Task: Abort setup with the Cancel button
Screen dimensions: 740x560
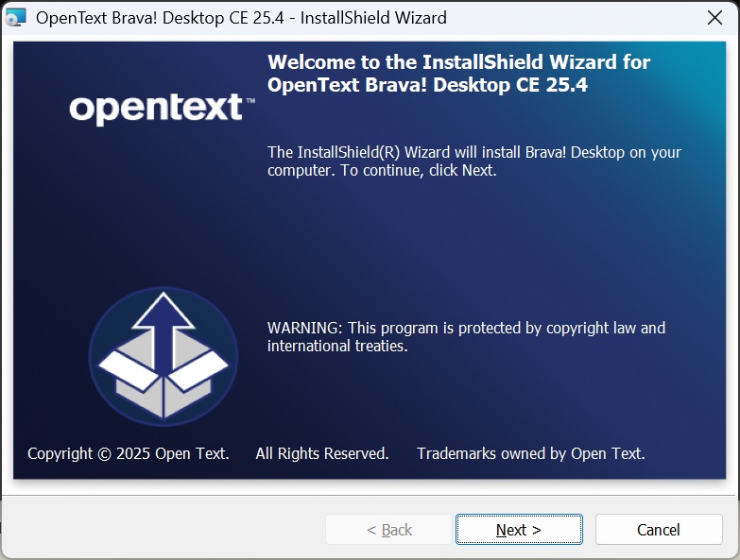Action: [x=659, y=530]
